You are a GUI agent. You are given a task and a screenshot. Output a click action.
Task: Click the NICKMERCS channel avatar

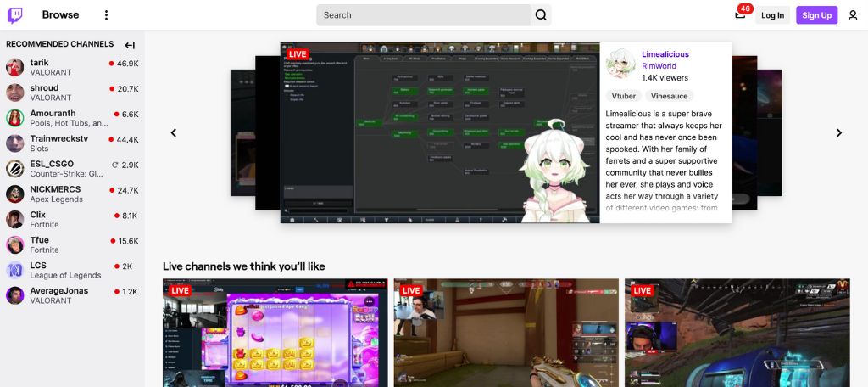coord(15,194)
